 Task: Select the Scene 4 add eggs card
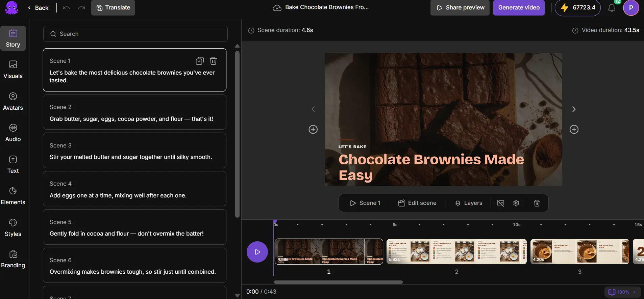coord(134,189)
